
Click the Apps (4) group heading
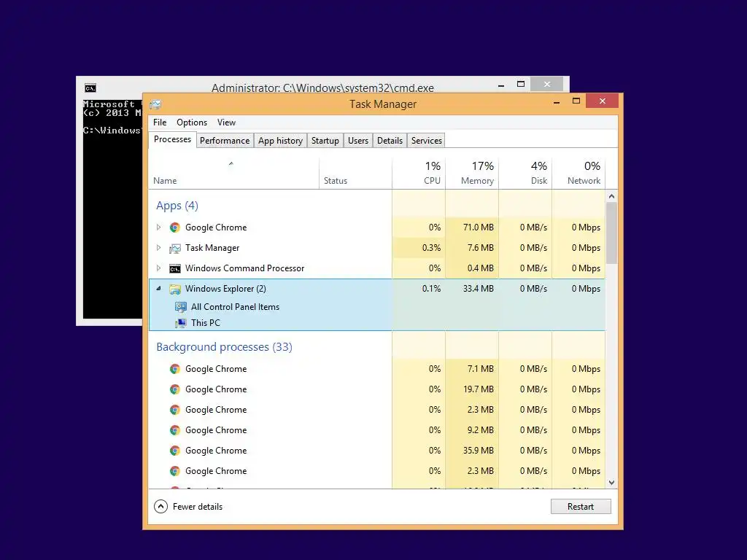coord(177,206)
